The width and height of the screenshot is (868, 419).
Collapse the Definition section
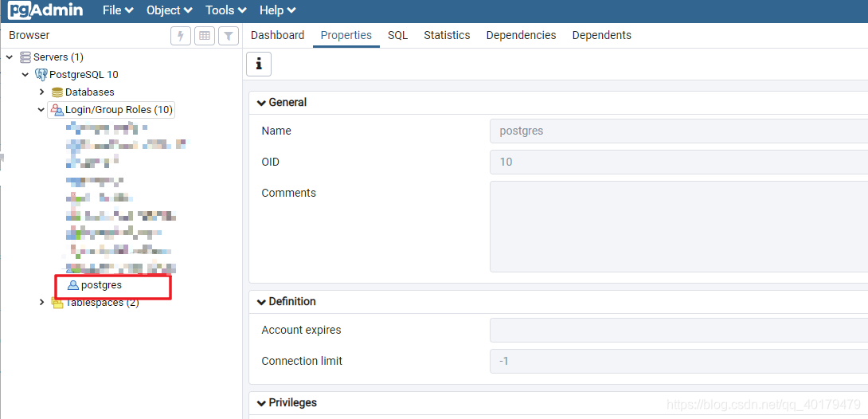click(x=262, y=302)
